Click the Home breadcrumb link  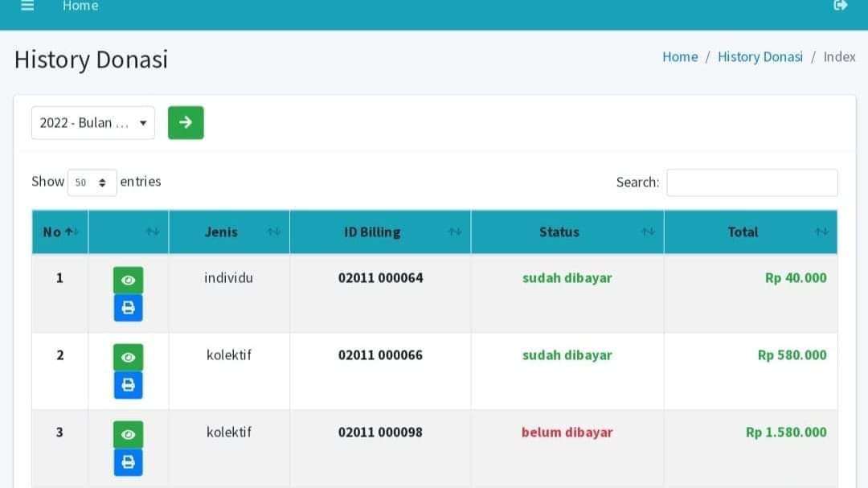679,57
